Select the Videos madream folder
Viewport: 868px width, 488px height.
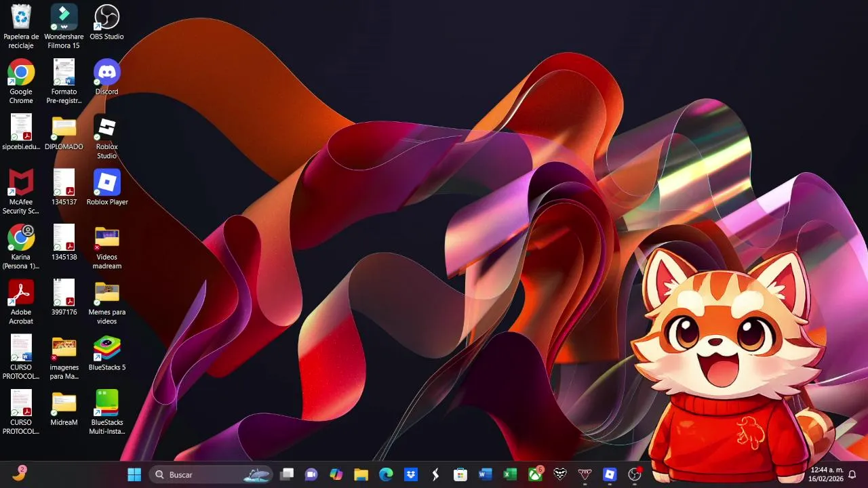click(x=106, y=247)
